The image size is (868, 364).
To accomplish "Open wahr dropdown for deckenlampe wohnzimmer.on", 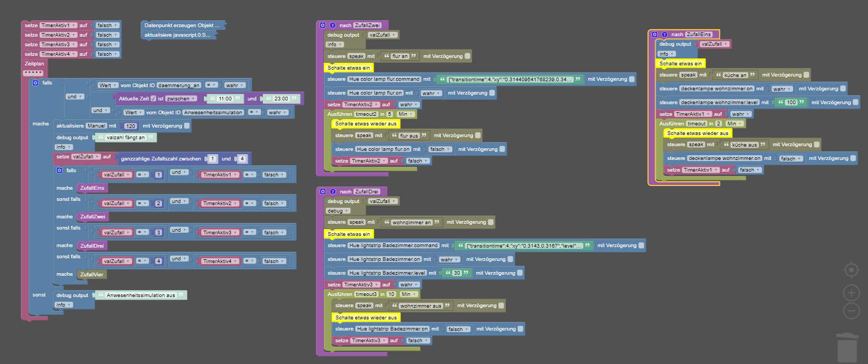I will 782,89.
